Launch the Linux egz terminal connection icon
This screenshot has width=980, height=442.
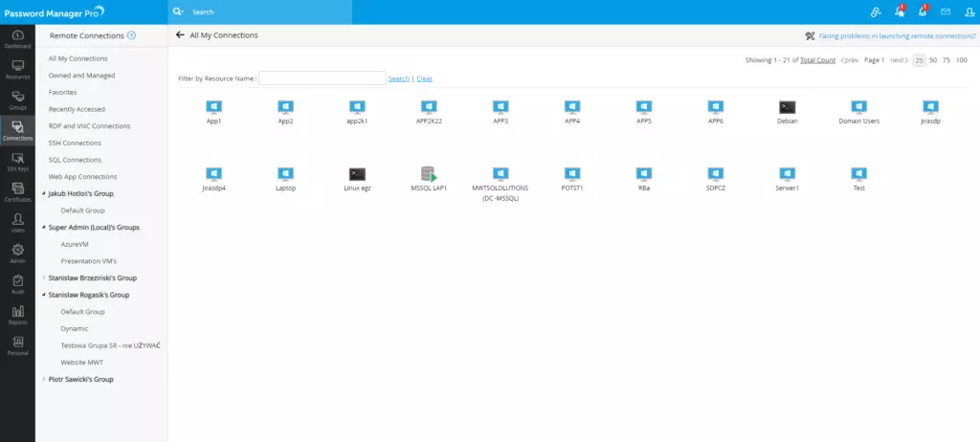point(357,174)
